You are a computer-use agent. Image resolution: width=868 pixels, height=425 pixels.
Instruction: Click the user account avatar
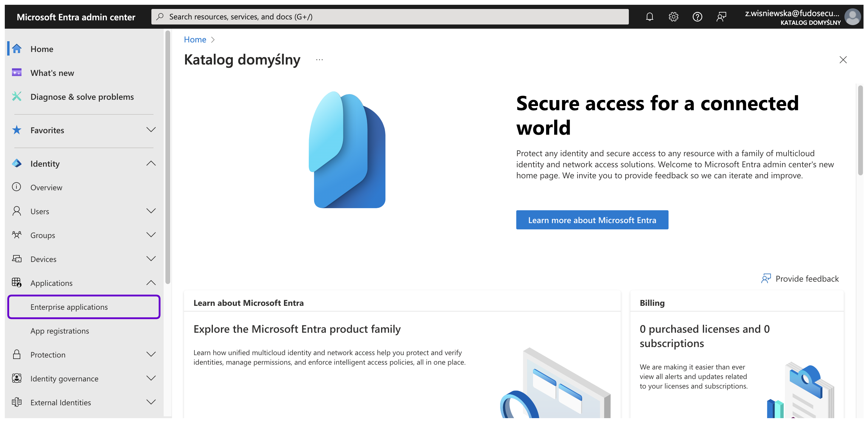pos(852,17)
